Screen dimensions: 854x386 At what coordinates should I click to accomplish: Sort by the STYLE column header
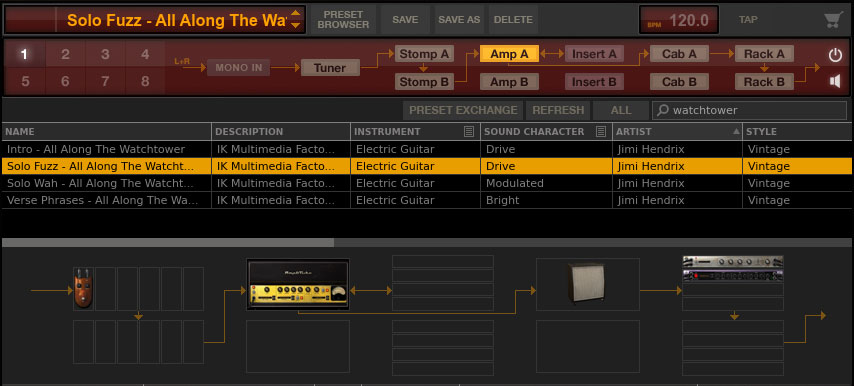797,132
